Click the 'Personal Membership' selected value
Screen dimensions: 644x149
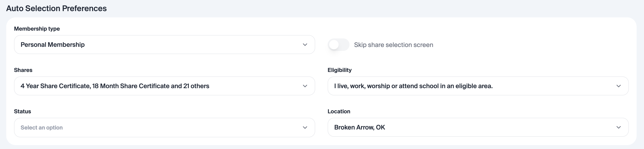pos(52,45)
